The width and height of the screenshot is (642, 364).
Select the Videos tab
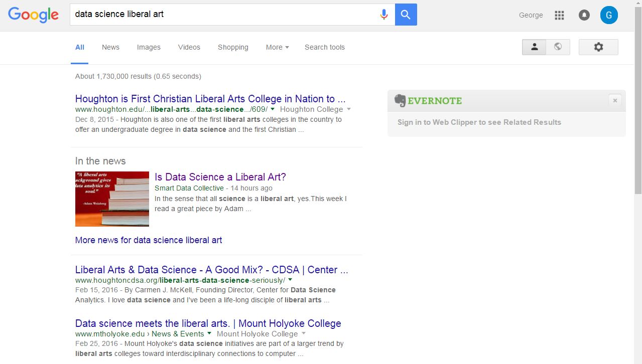[189, 47]
